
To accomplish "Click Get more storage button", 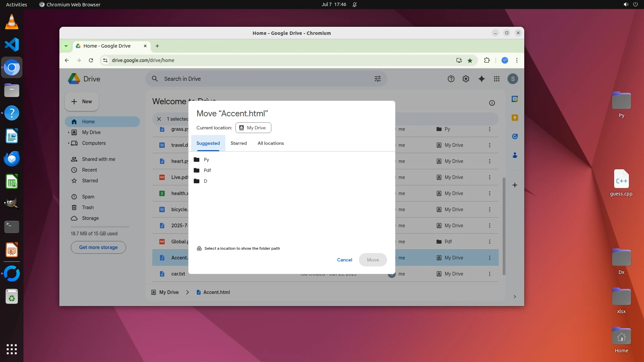I will [x=98, y=247].
